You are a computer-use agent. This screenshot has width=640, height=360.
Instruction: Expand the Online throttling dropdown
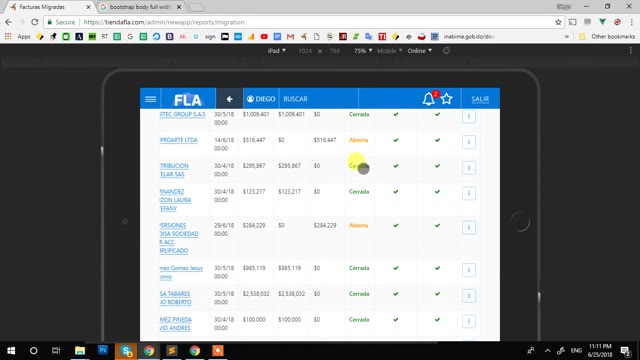(x=420, y=51)
